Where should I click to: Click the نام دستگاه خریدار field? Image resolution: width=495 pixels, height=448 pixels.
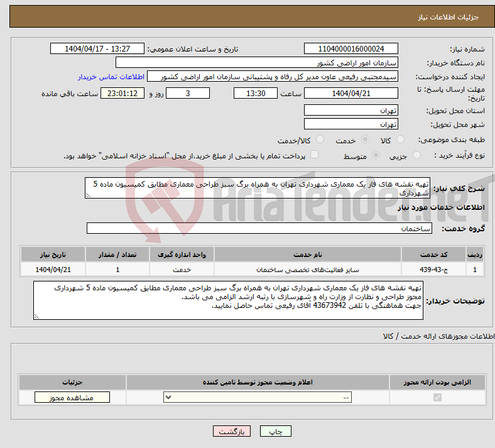point(257,62)
